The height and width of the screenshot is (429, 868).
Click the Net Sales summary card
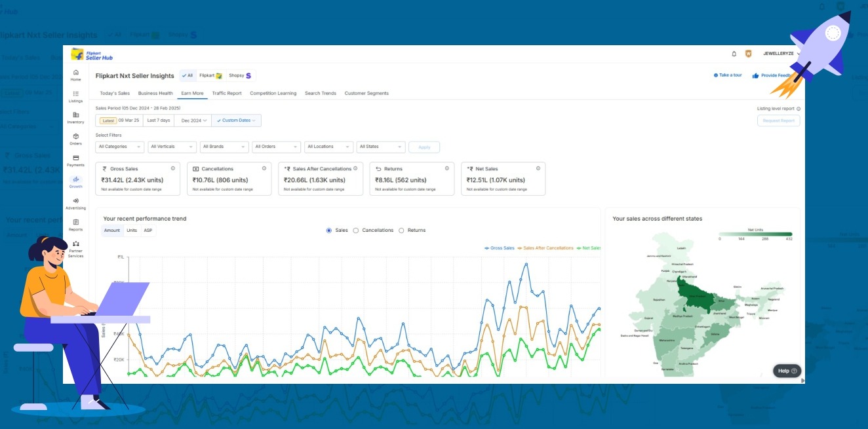pyautogui.click(x=503, y=179)
